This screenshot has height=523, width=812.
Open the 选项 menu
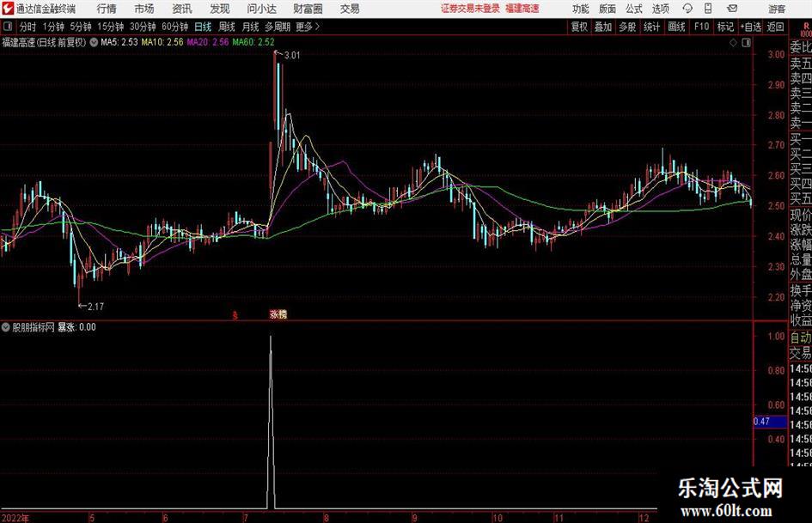tap(660, 9)
